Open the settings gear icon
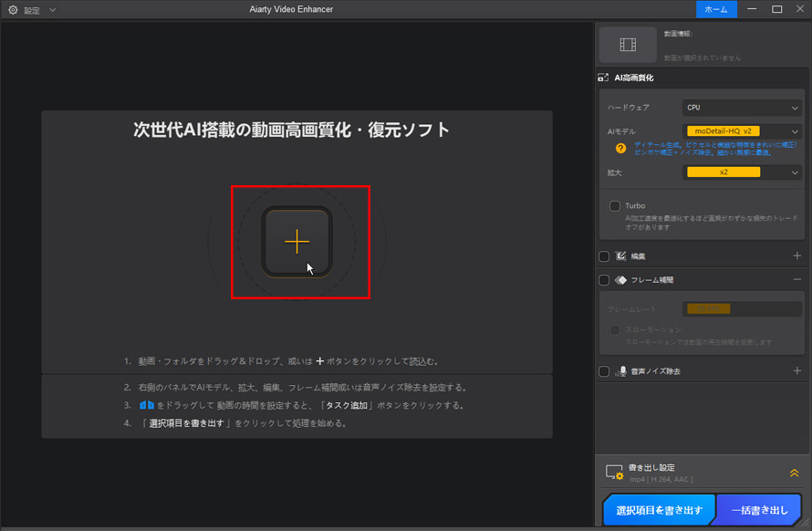 tap(13, 10)
